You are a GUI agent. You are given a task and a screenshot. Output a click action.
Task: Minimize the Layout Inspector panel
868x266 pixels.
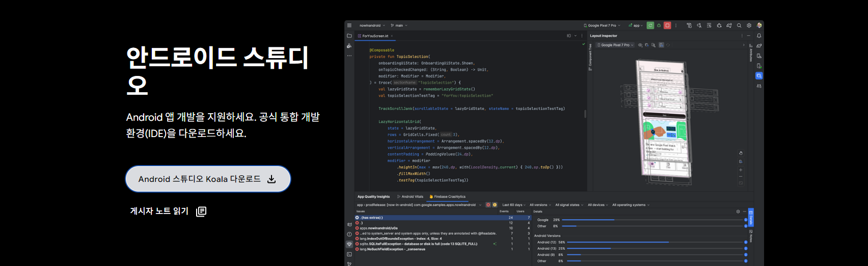tap(748, 36)
